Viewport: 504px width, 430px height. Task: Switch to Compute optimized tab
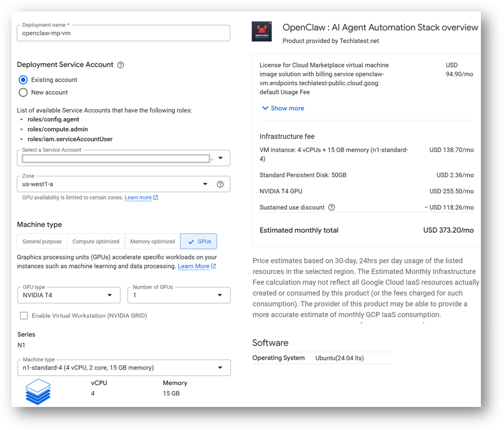tap(96, 242)
